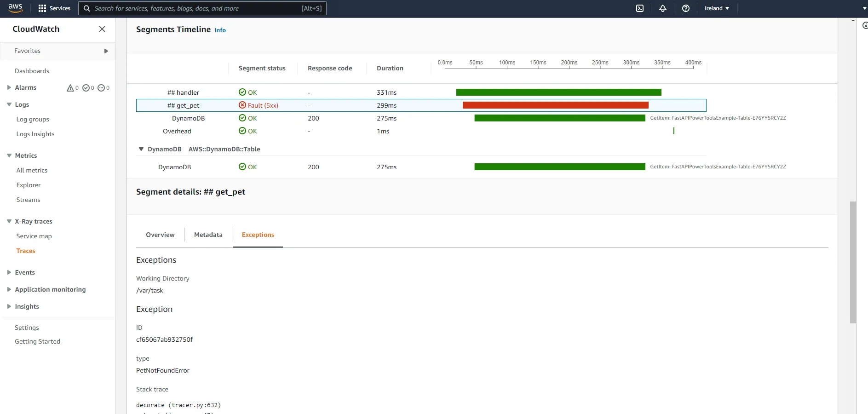Select the ## handler segment row
This screenshot has height=414, width=868.
pyautogui.click(x=183, y=92)
